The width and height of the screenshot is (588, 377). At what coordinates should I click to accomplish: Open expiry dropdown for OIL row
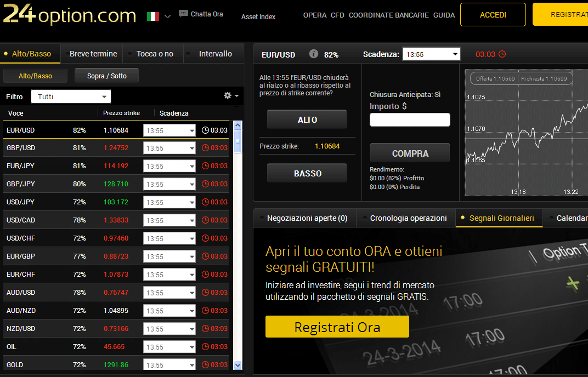pyautogui.click(x=169, y=347)
